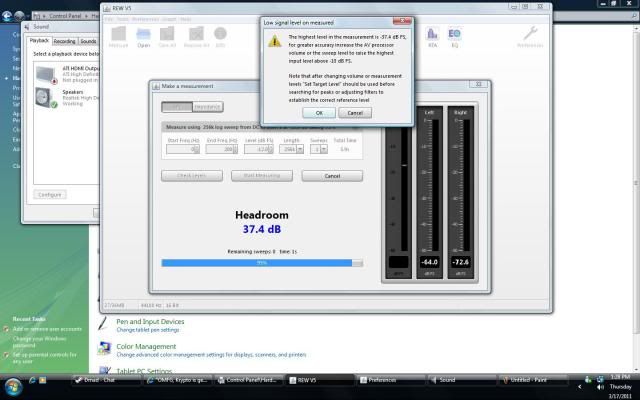Click the Measure toolbar icon in REW
This screenshot has height=400, width=640.
[118, 37]
